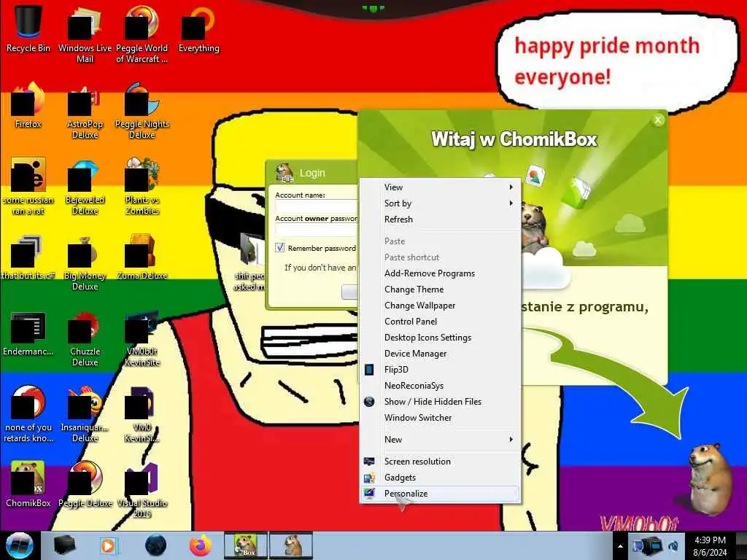Open Peggle Nights Deluxe desktop icon

point(142,111)
